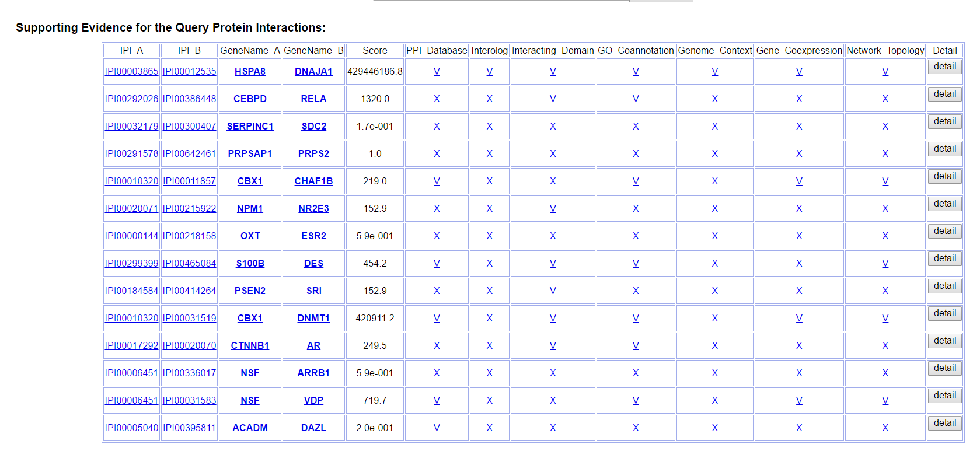The height and width of the screenshot is (458, 980).
Task: Open Interacting_Domain V link in PSEN2 row
Action: click(553, 291)
